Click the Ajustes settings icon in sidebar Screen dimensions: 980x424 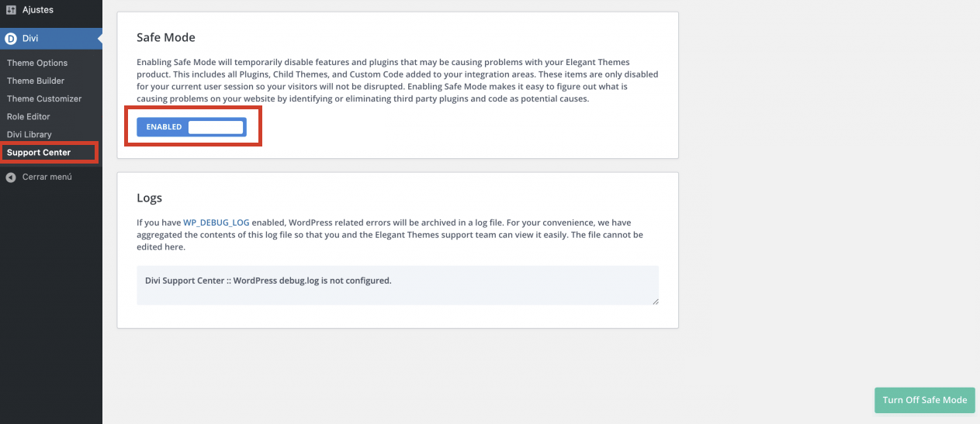tap(11, 10)
